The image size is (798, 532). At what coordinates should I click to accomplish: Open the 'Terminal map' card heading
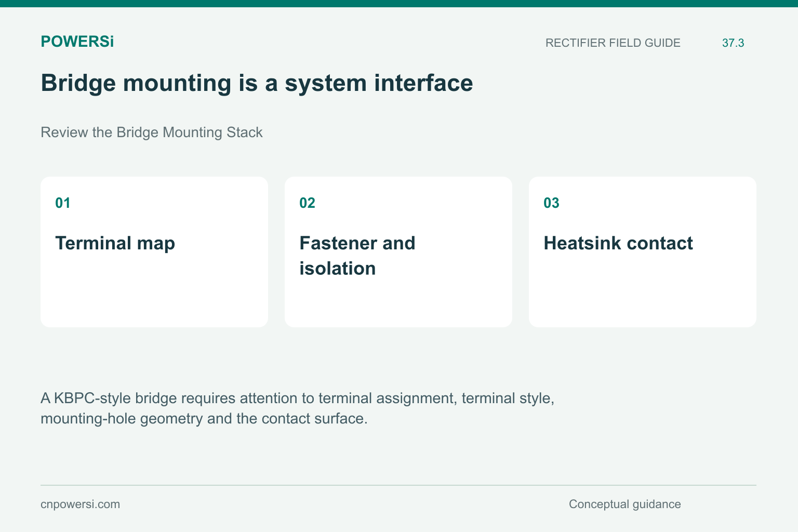115,243
